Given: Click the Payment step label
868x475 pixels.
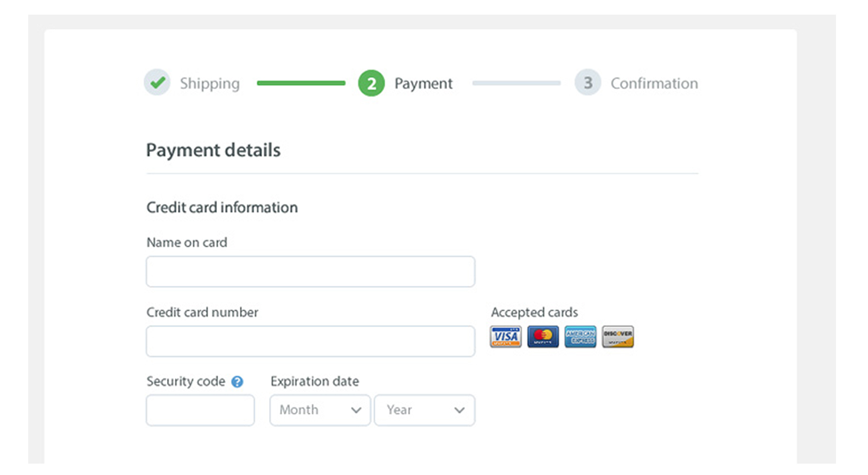Looking at the screenshot, I should (x=423, y=84).
